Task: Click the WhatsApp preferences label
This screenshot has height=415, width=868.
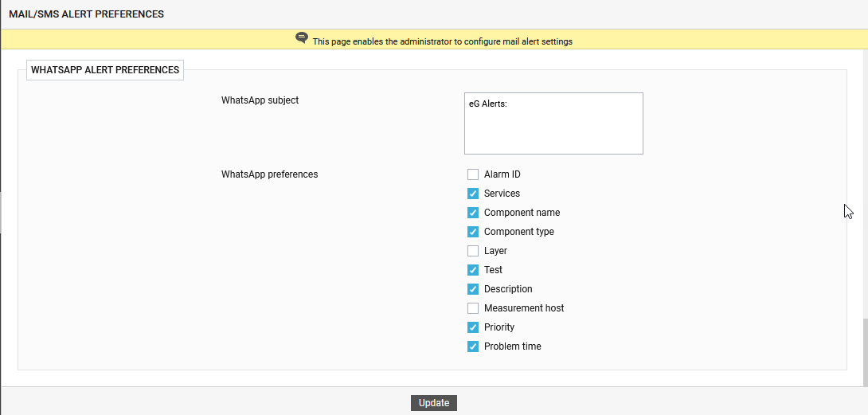Action: [x=269, y=174]
